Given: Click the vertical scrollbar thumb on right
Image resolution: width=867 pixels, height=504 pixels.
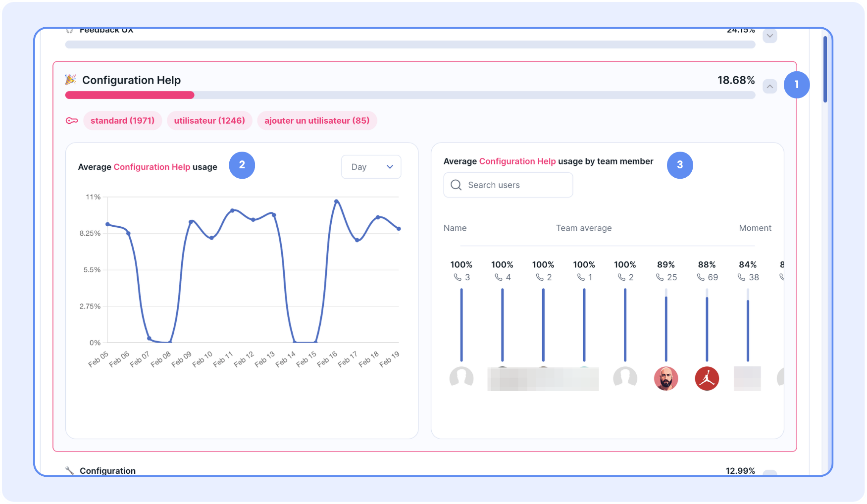Looking at the screenshot, I should pyautogui.click(x=825, y=69).
